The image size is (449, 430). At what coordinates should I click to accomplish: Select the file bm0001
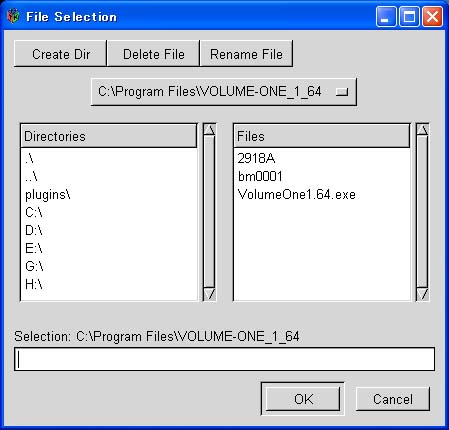click(x=260, y=176)
